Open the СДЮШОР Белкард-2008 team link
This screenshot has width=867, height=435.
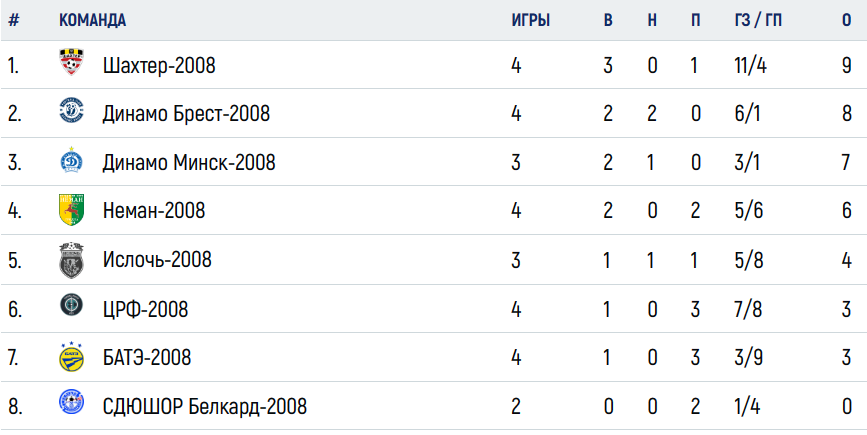pos(205,407)
